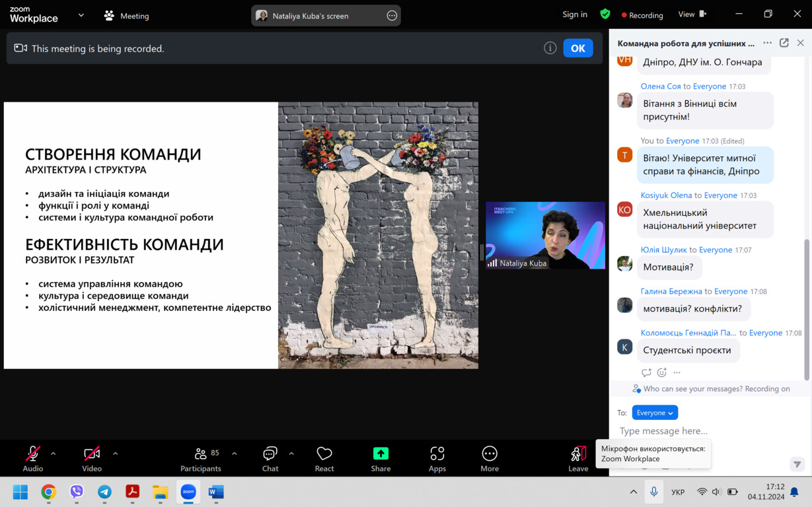This screenshot has width=812, height=507.
Task: Start camera with the Video button
Action: [92, 458]
